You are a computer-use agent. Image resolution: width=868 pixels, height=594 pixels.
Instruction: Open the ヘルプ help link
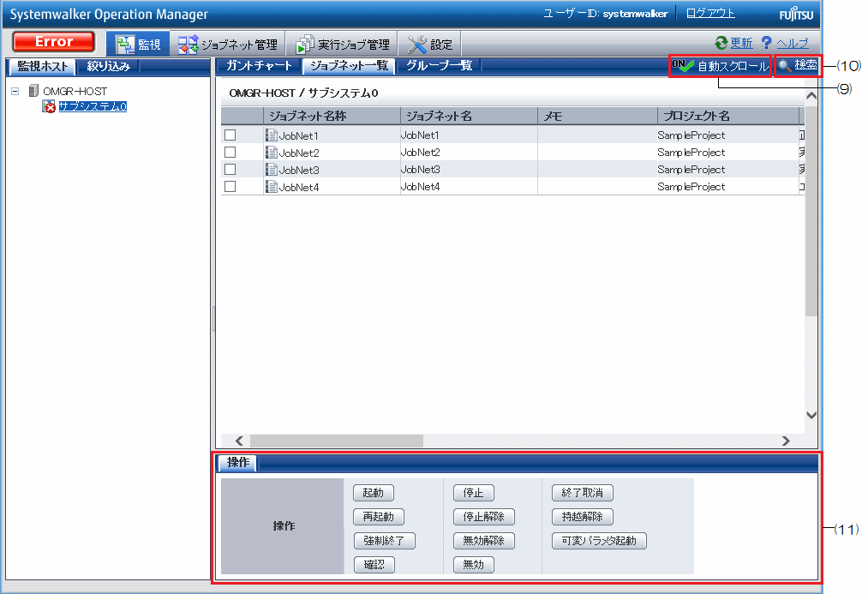point(792,43)
